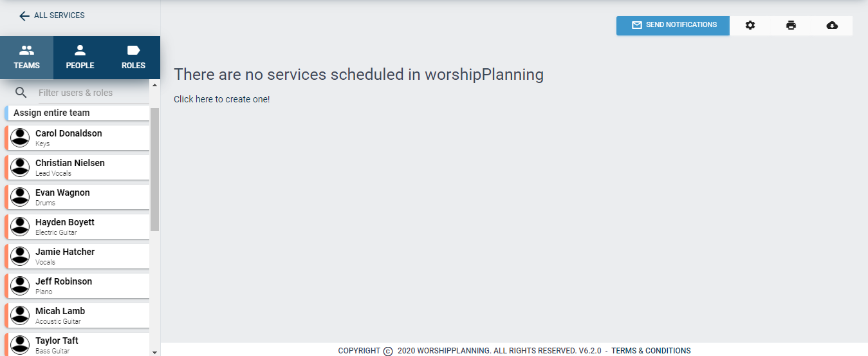Send notifications to the team
The height and width of the screenshot is (356, 868).
(x=673, y=25)
